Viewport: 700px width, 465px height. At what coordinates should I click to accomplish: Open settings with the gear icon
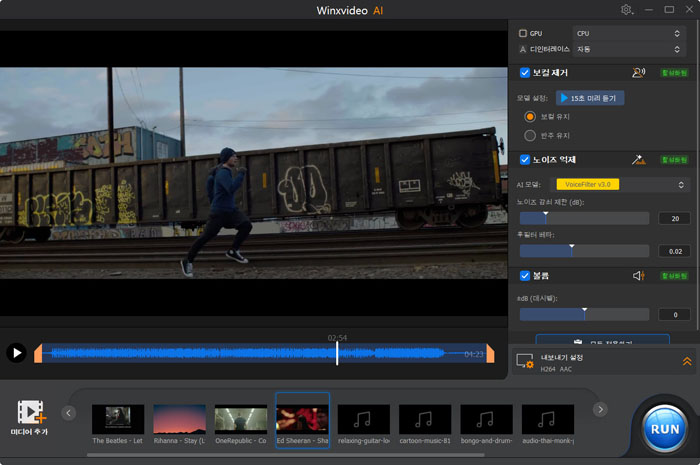[627, 10]
